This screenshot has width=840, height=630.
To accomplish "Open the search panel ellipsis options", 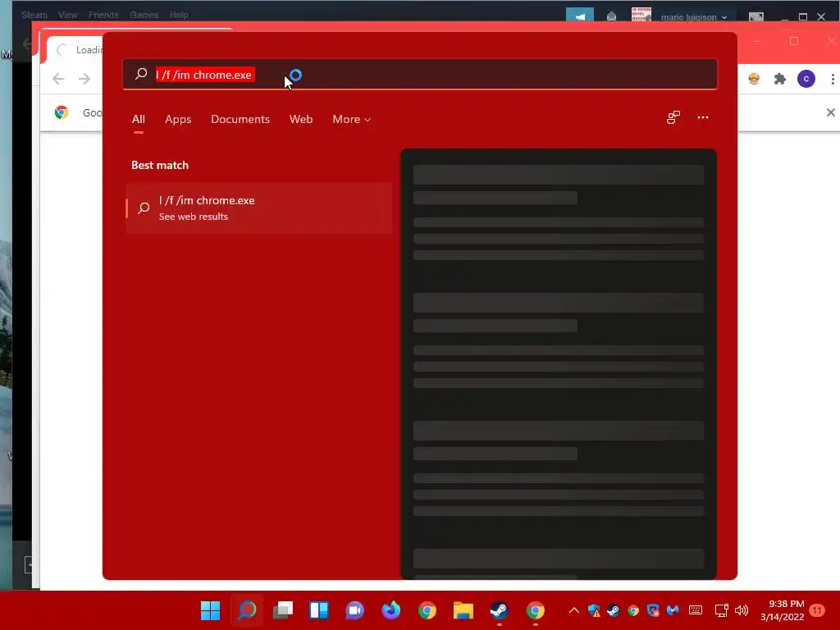I will [703, 117].
